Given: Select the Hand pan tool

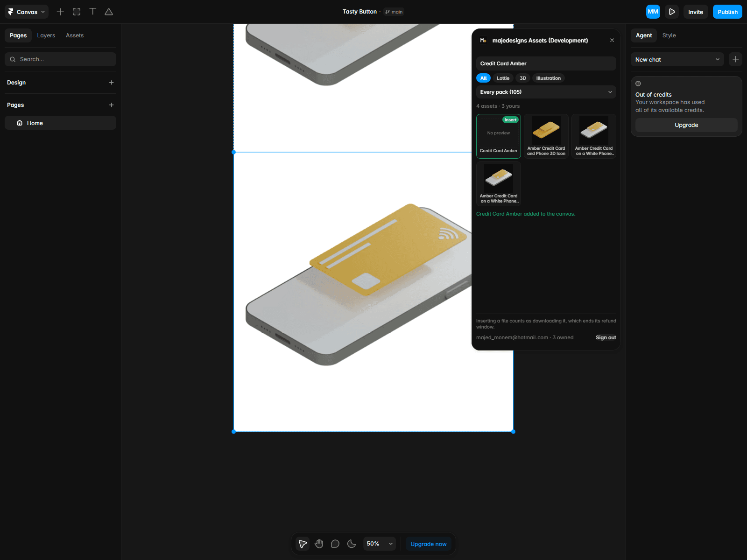Looking at the screenshot, I should click(x=319, y=544).
